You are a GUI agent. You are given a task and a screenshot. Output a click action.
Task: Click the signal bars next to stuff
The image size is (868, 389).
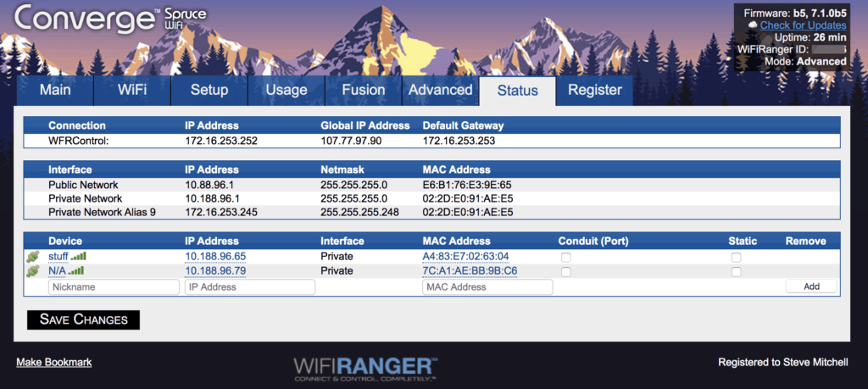[x=78, y=257]
